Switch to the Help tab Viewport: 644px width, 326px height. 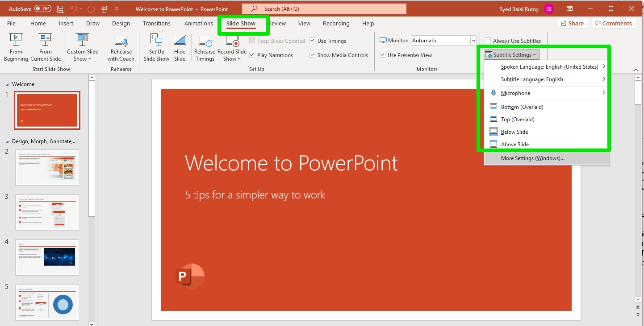(368, 24)
